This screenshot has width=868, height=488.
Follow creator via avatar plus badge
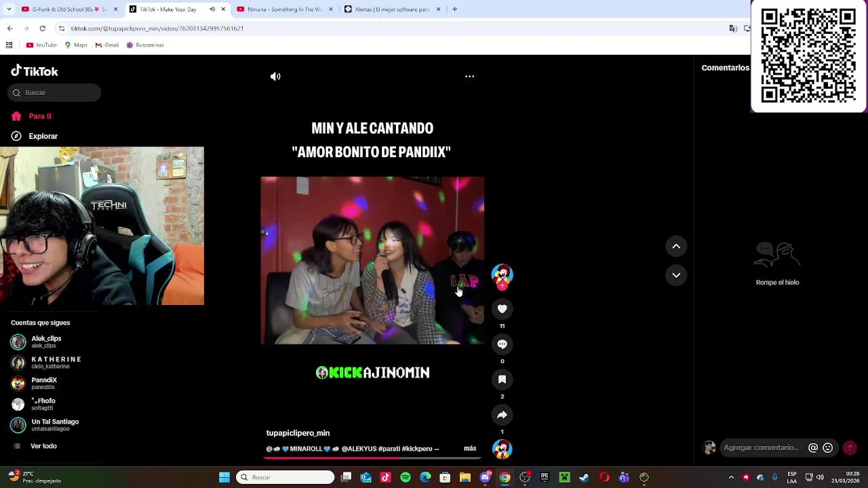pyautogui.click(x=502, y=286)
